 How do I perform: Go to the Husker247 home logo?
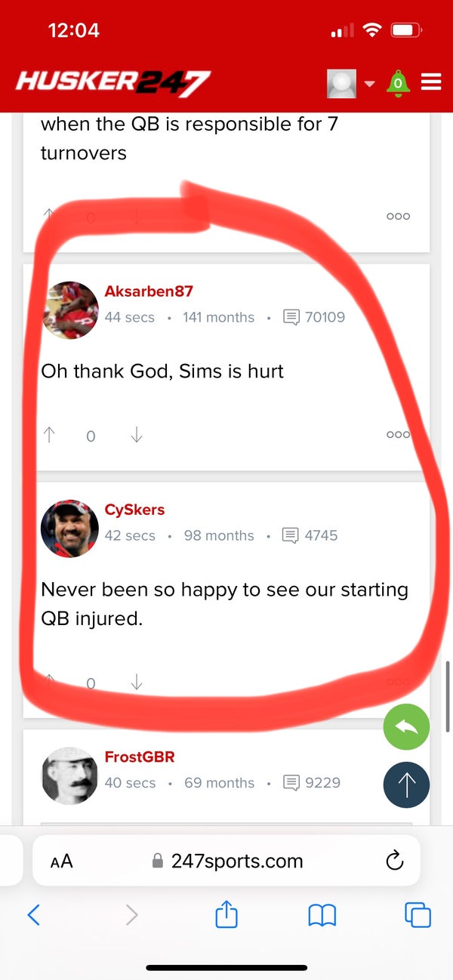(113, 82)
